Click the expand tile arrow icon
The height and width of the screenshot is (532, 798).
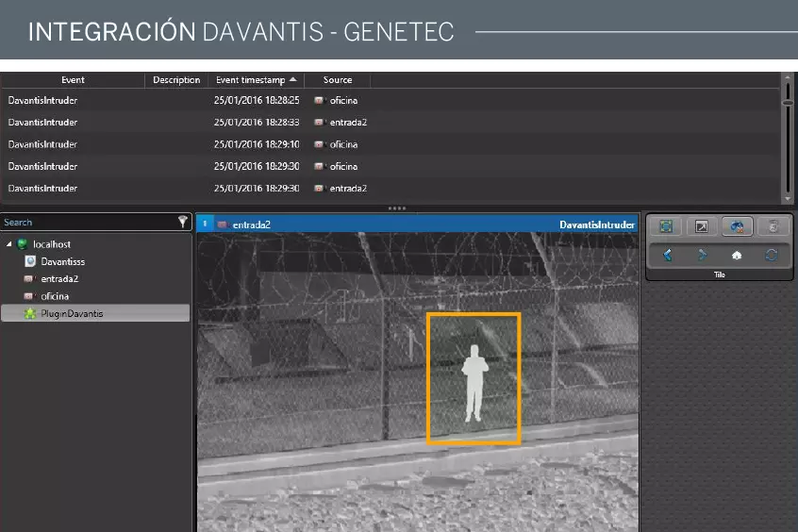[701, 226]
